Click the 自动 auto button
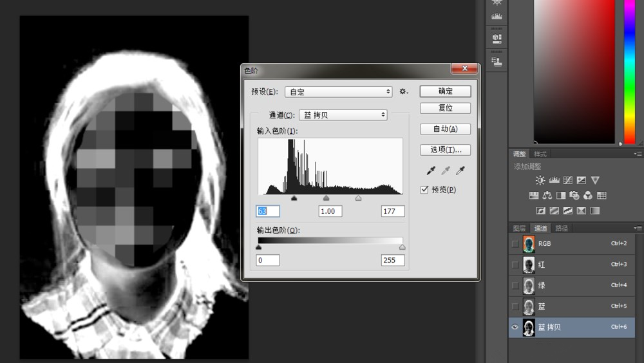 pyautogui.click(x=445, y=129)
